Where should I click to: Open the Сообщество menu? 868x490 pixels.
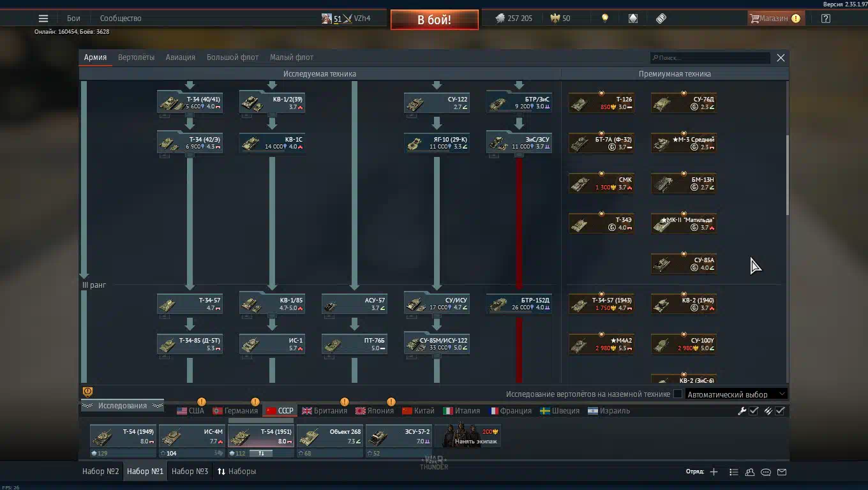121,19
